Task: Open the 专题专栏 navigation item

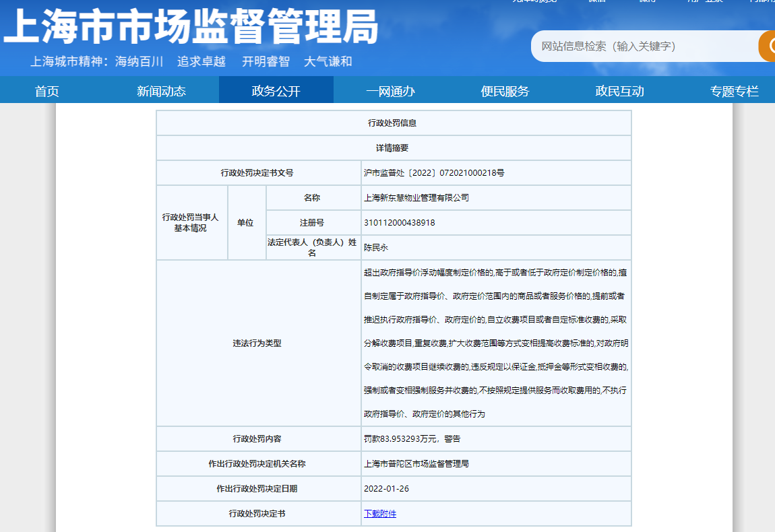Action: (x=734, y=91)
